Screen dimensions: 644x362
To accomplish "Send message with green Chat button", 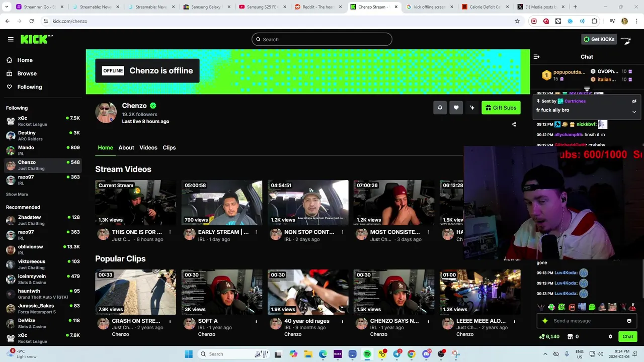I will click(627, 337).
